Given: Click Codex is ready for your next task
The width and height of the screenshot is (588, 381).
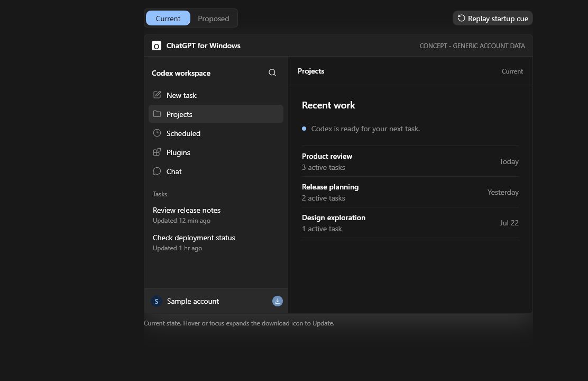Looking at the screenshot, I should pyautogui.click(x=365, y=129).
